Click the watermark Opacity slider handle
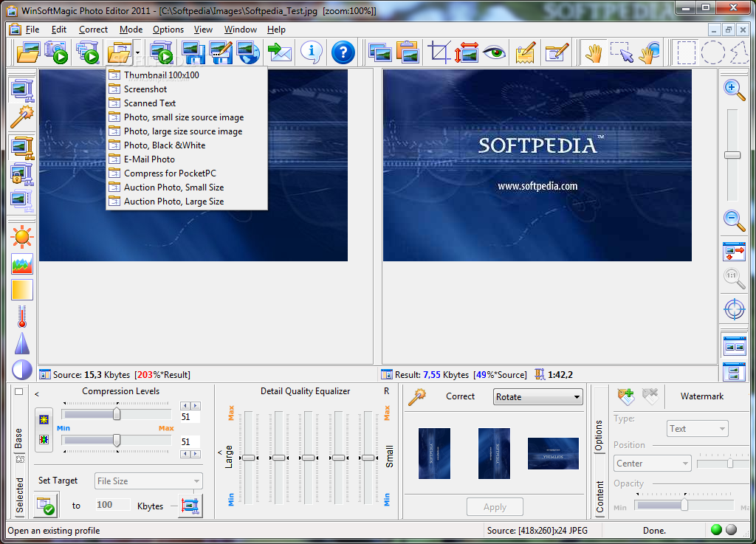Viewport: 756px width, 544px height. coord(684,505)
